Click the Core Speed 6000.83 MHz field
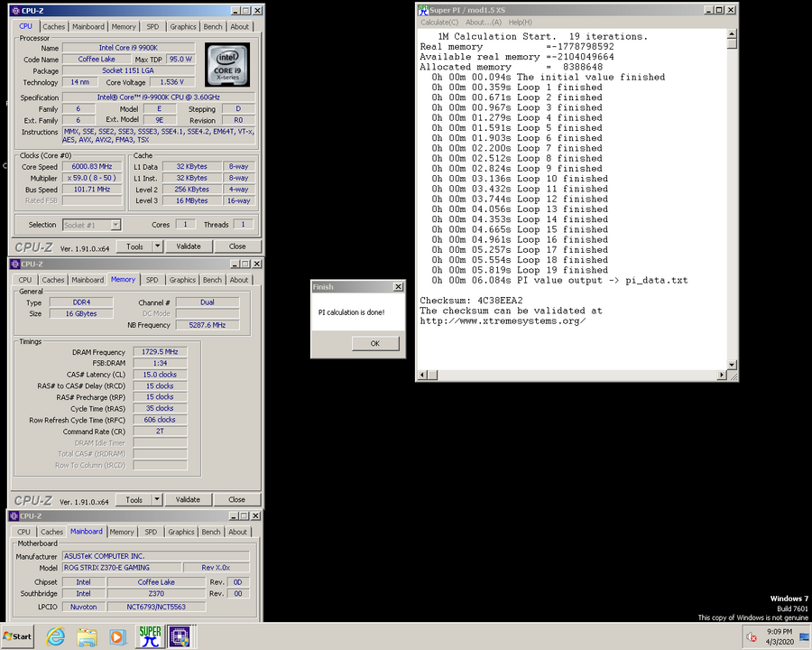The width and height of the screenshot is (812, 650). [92, 166]
